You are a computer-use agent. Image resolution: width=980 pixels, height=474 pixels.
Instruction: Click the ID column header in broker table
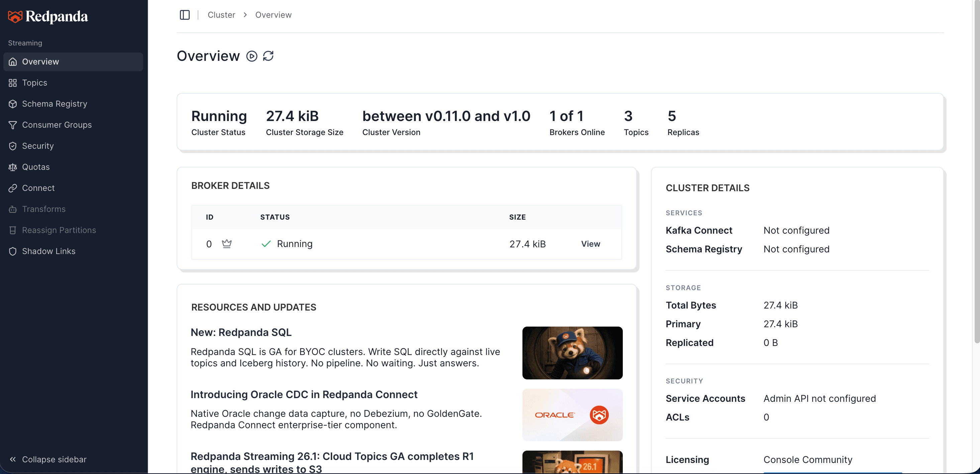(210, 217)
